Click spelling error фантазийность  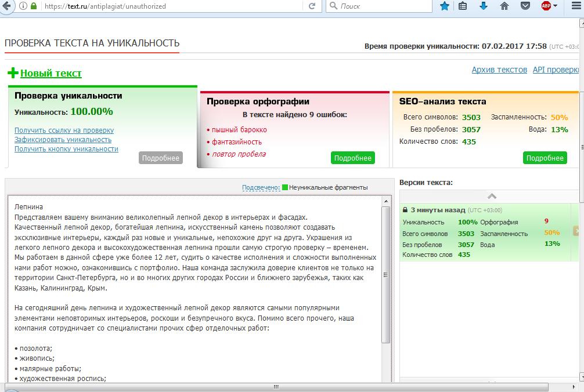click(x=236, y=141)
